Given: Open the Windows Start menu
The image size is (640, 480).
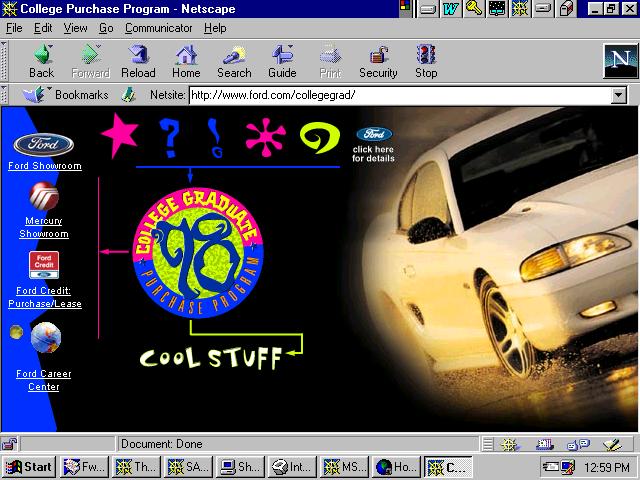Looking at the screenshot, I should (x=29, y=466).
